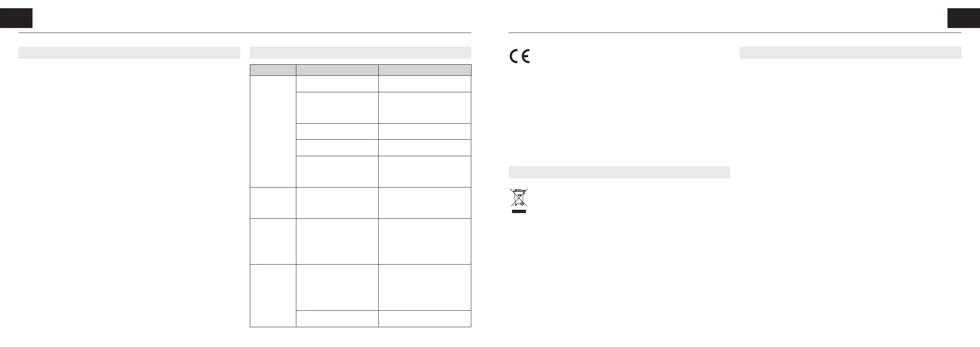The height and width of the screenshot is (347, 980).
Task: Click the first body cell in the table's last column
Action: click(x=425, y=84)
